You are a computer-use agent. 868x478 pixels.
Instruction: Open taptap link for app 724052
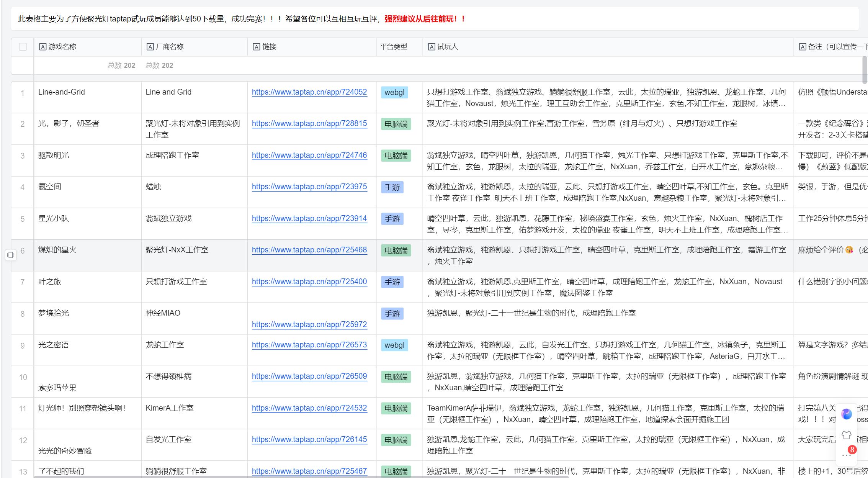point(309,92)
